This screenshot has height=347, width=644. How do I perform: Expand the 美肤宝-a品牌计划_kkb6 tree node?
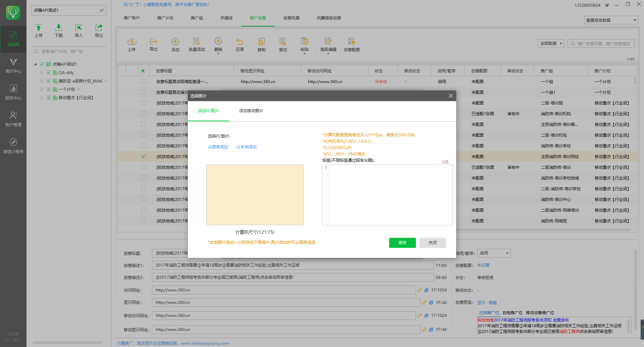tap(42, 81)
